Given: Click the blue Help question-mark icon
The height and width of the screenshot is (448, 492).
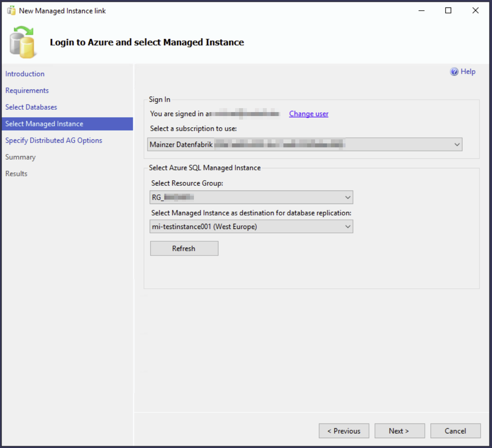Looking at the screenshot, I should (454, 72).
